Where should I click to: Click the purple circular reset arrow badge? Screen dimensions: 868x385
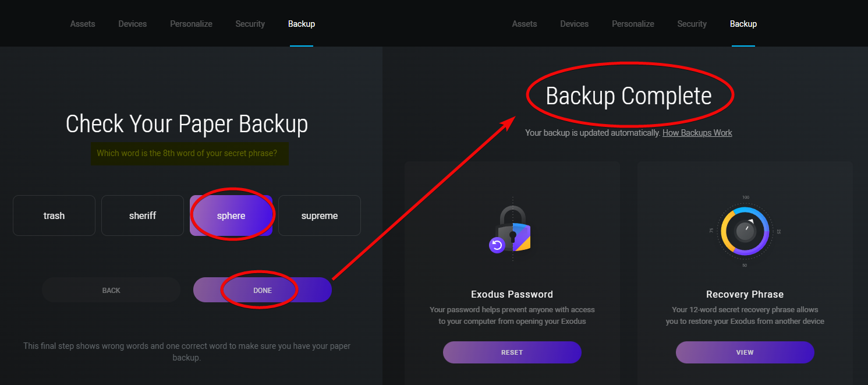click(x=497, y=245)
